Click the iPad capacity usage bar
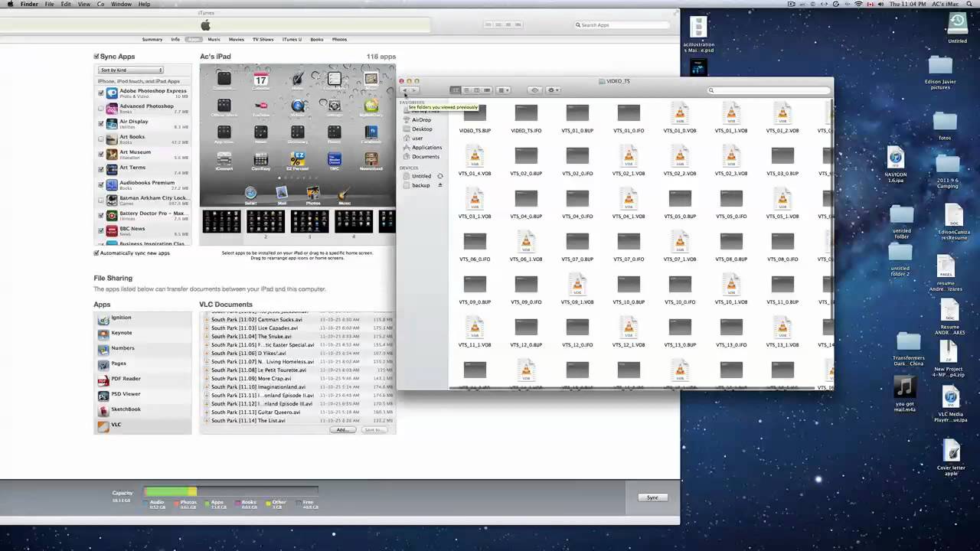Viewport: 980px width, 551px height. (230, 491)
